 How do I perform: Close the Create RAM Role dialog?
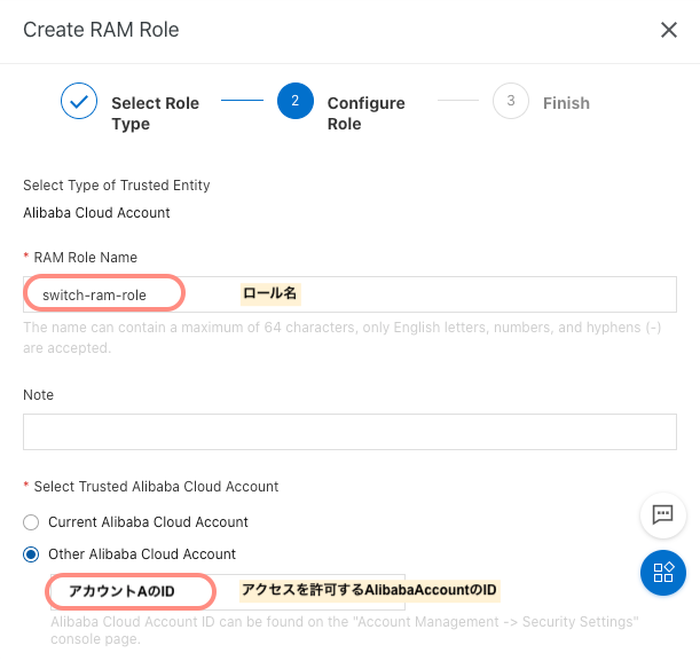[x=669, y=30]
